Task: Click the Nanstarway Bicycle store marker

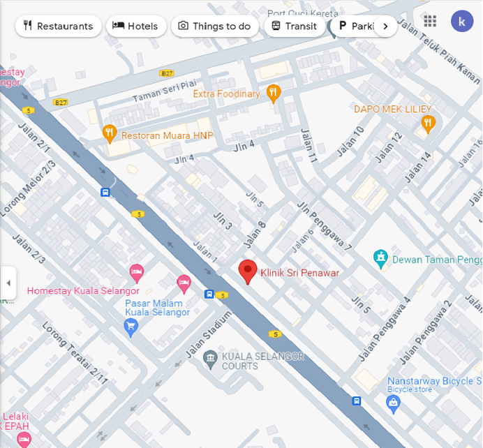Action: click(394, 404)
